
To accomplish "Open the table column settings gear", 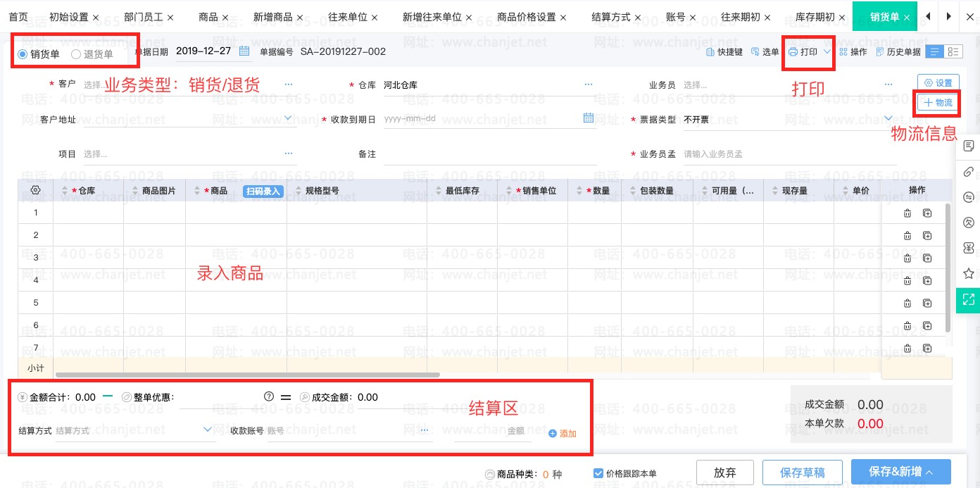I will pyautogui.click(x=36, y=190).
